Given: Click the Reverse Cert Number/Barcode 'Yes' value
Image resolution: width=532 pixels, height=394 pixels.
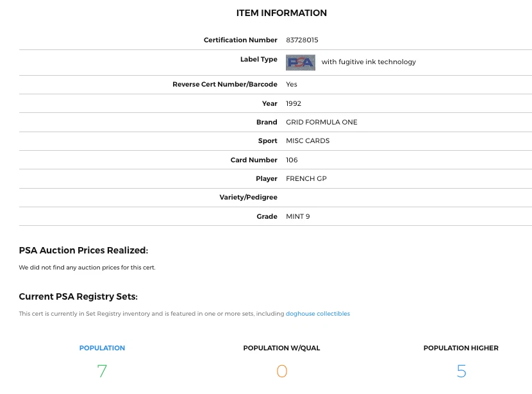Looking at the screenshot, I should [x=292, y=84].
